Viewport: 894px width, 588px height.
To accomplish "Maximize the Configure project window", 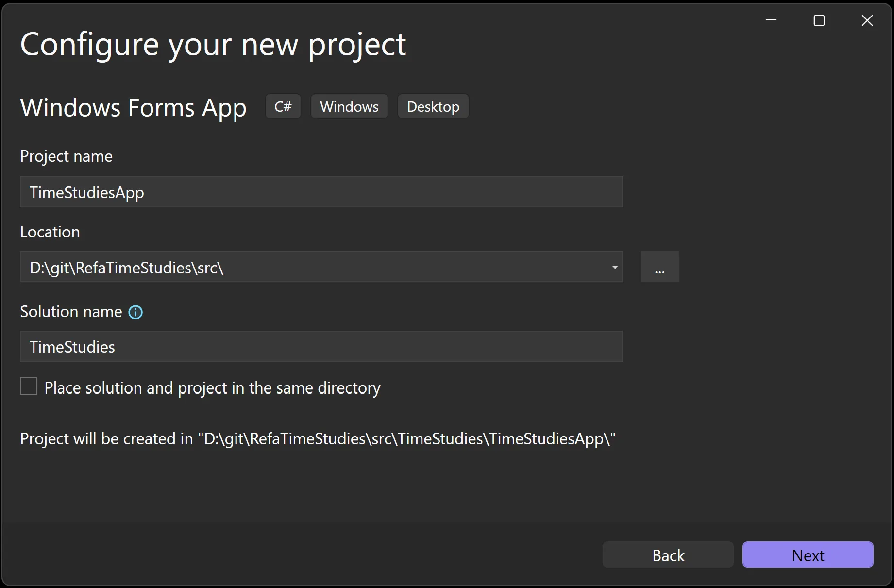I will [819, 20].
